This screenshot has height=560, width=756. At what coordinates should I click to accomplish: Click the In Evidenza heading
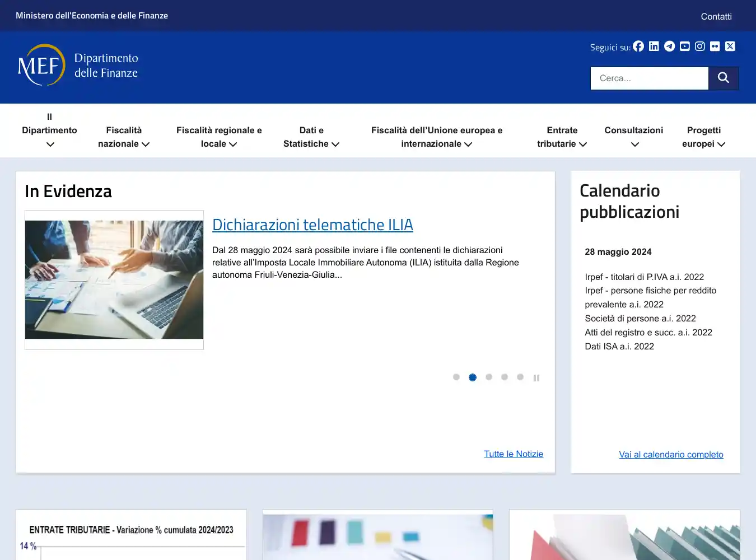point(68,192)
